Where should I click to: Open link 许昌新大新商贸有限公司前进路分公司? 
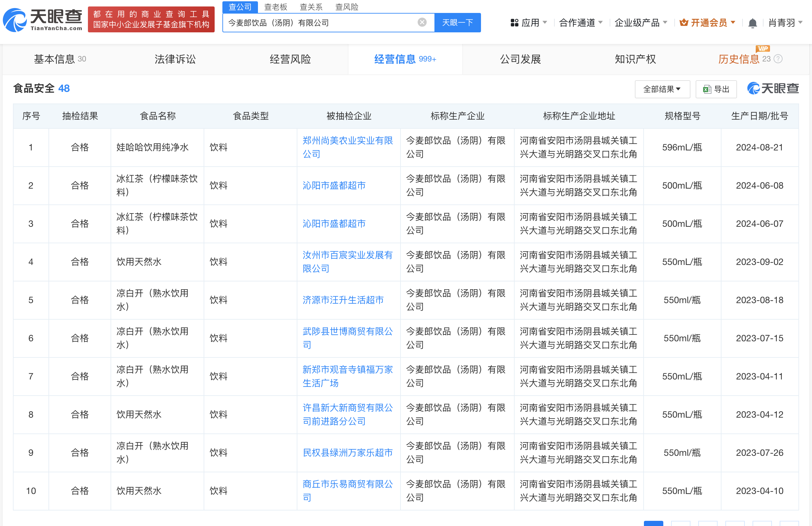click(x=348, y=415)
